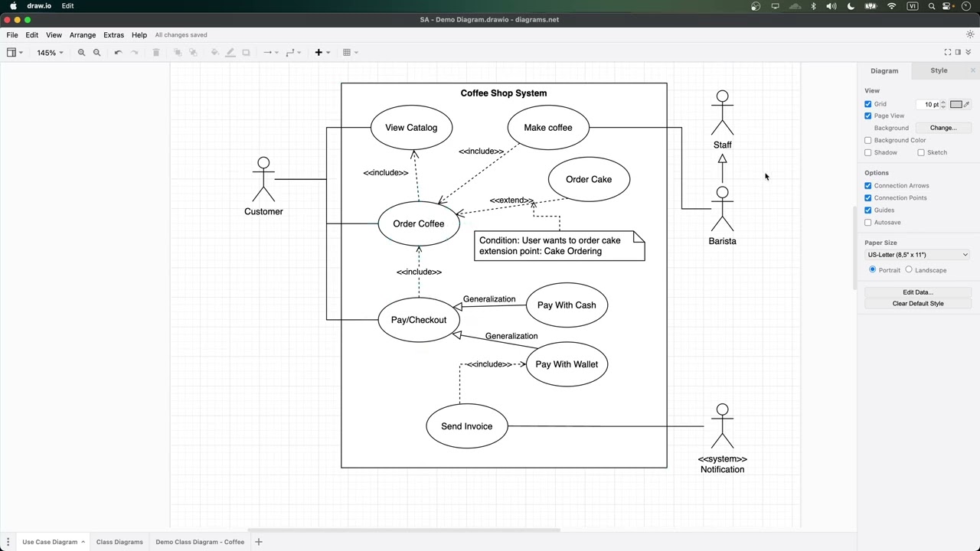Click the delete trash can icon
This screenshot has height=551, width=980.
pyautogui.click(x=156, y=53)
